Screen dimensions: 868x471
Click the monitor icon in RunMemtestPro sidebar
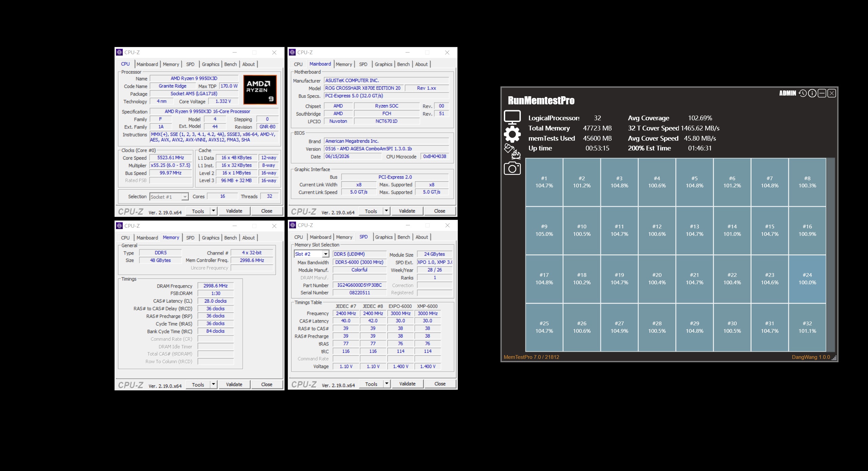(512, 117)
